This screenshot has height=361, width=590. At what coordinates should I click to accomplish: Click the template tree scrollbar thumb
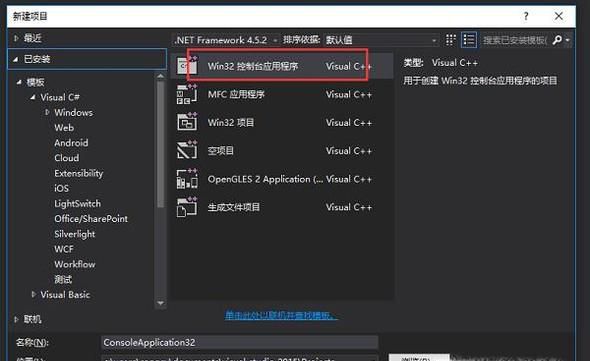point(161,144)
